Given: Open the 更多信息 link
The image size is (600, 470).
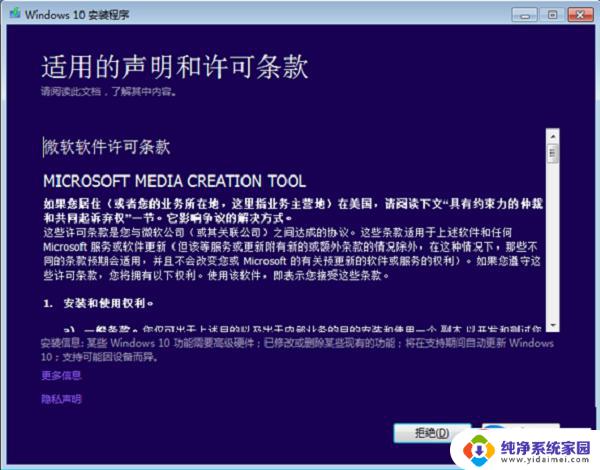Looking at the screenshot, I should coord(61,375).
